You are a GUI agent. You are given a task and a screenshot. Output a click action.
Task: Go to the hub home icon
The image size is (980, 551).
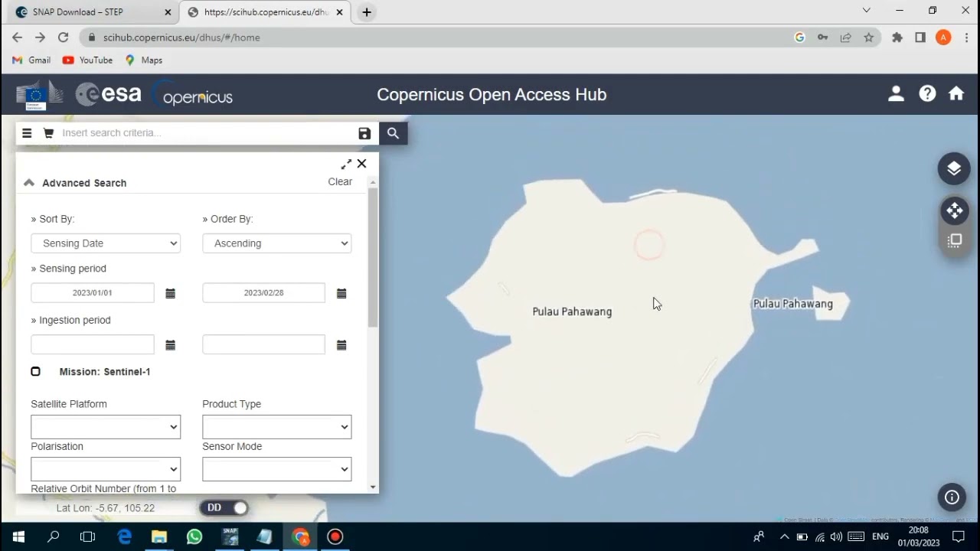click(x=956, y=93)
